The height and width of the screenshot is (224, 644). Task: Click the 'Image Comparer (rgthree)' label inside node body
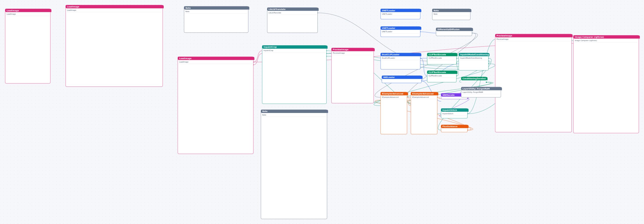pyautogui.click(x=586, y=40)
